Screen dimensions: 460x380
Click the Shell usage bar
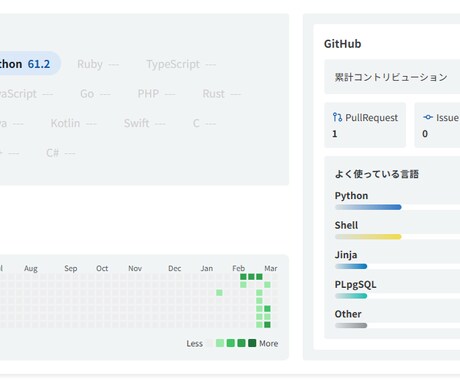[368, 237]
